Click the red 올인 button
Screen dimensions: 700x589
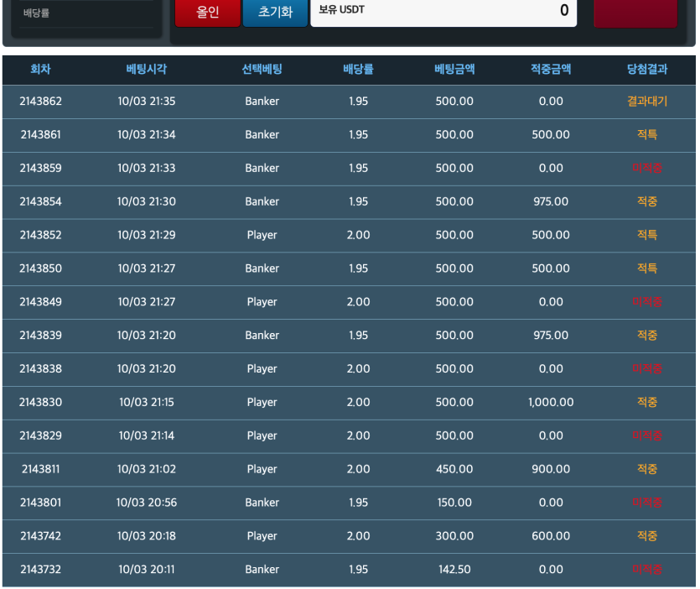click(208, 12)
